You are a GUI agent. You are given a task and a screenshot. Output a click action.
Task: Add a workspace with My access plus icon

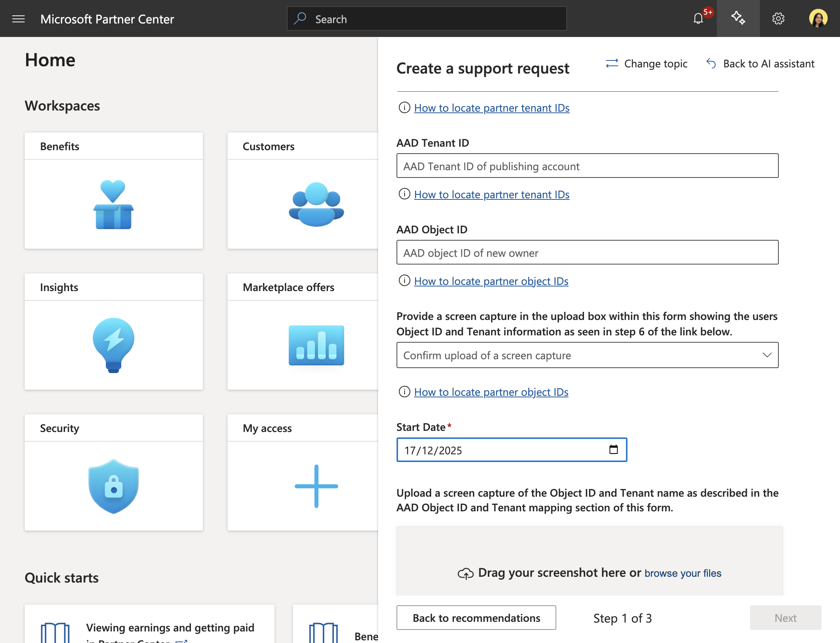[x=316, y=486]
